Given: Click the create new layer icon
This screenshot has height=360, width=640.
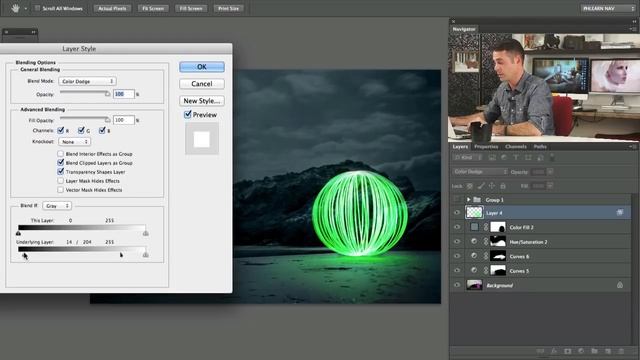Looking at the screenshot, I should point(608,351).
